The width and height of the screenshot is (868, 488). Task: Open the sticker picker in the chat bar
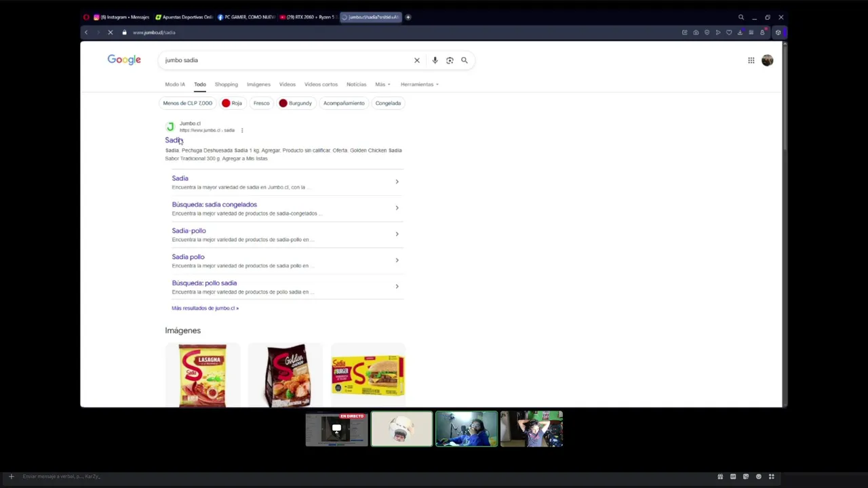(746, 476)
